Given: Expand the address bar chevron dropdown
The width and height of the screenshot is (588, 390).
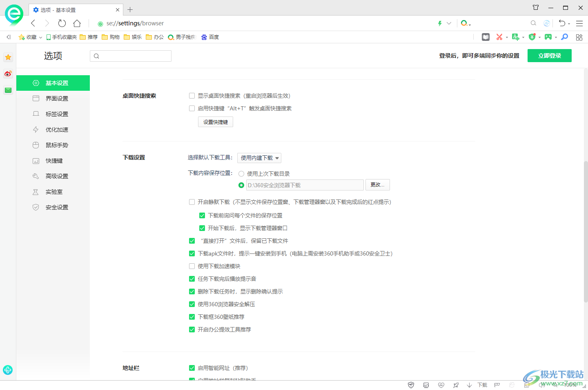Looking at the screenshot, I should point(449,23).
